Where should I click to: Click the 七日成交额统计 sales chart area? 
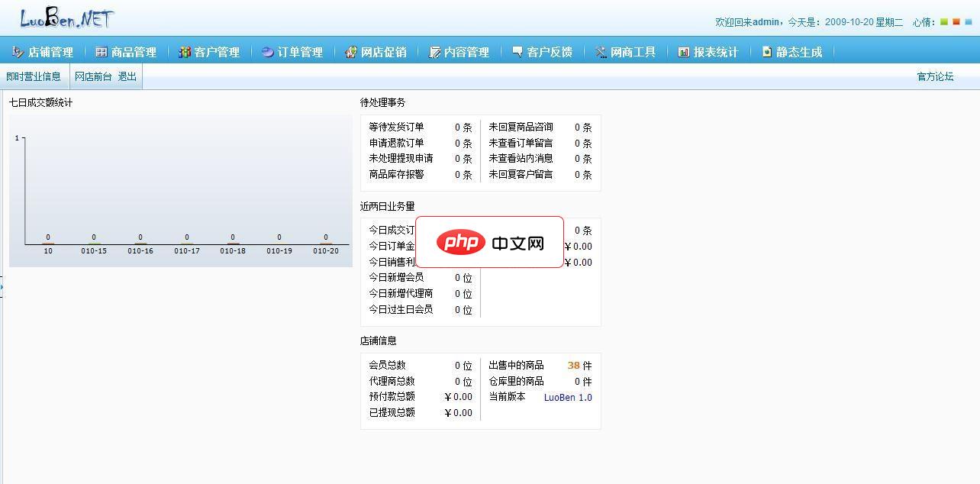pyautogui.click(x=179, y=191)
